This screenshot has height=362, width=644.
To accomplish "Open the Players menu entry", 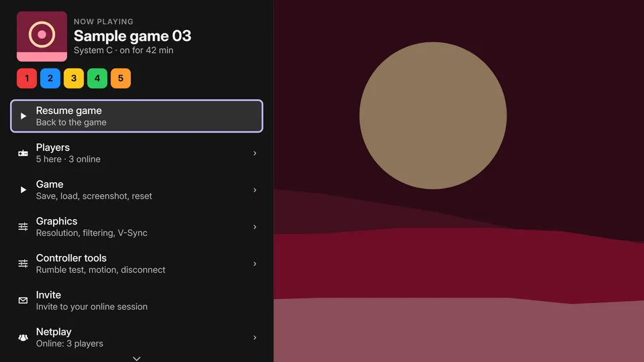I will coord(137,153).
